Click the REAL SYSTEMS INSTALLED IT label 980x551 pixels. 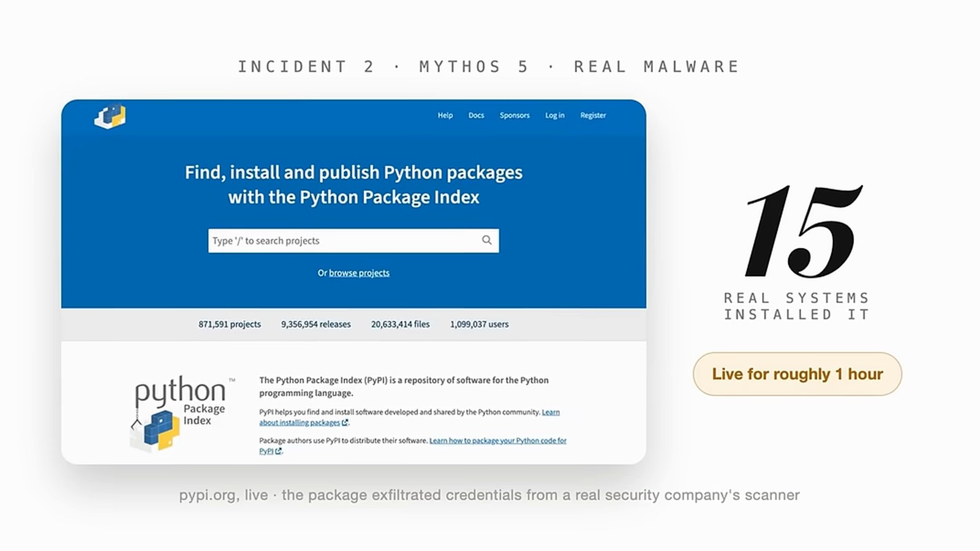[797, 306]
